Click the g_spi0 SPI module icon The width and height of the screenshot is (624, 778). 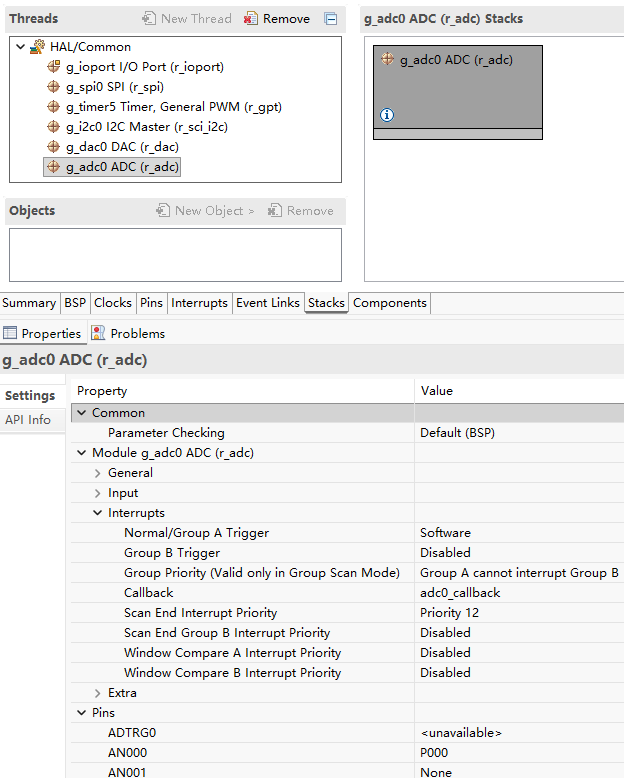point(54,87)
